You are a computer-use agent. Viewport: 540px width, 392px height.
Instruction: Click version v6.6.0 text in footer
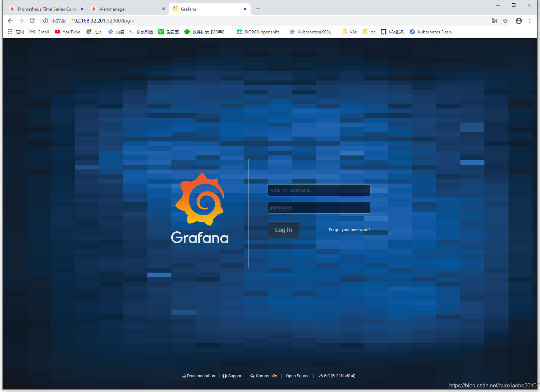337,376
